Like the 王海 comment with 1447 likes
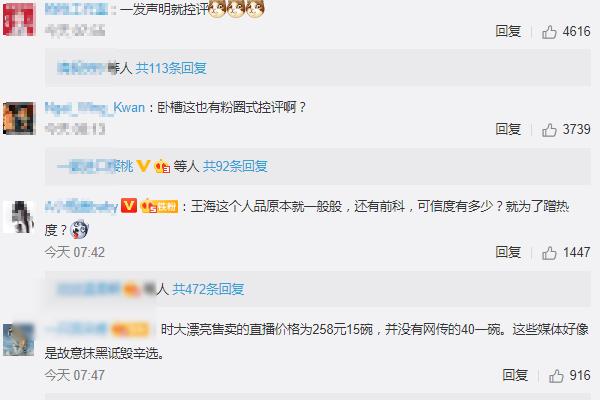This screenshot has width=600, height=400. coord(549,253)
